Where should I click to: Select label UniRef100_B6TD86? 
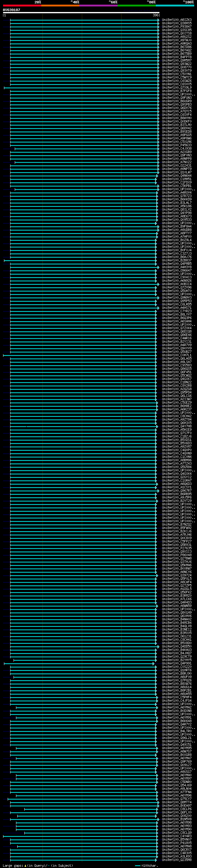click(x=177, y=47)
